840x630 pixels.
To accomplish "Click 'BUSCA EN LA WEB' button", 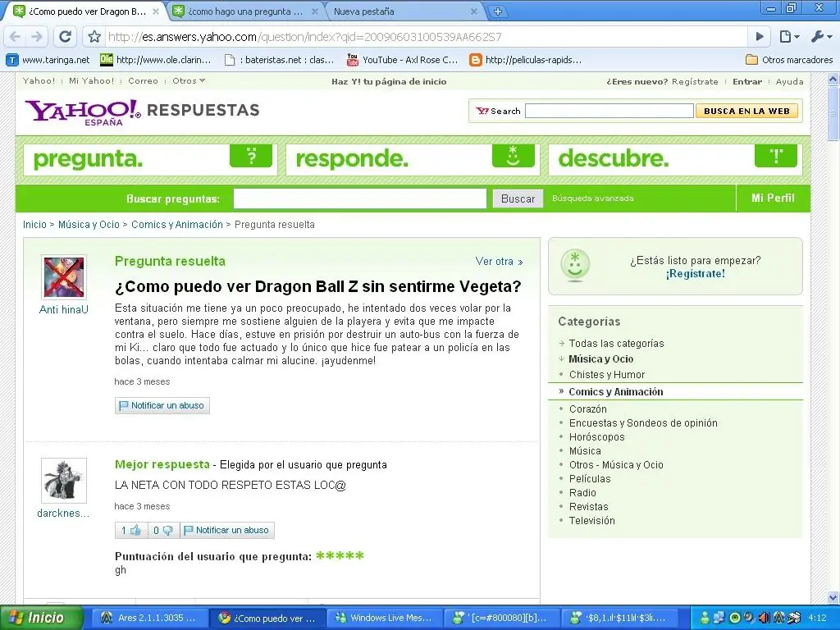I will click(746, 111).
